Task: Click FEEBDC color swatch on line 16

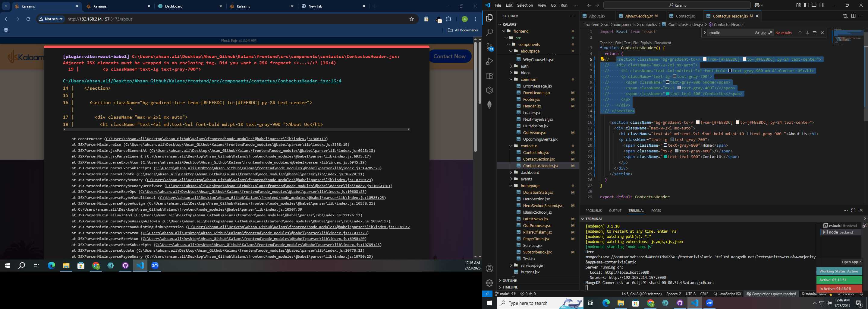Action: pyautogui.click(x=698, y=123)
